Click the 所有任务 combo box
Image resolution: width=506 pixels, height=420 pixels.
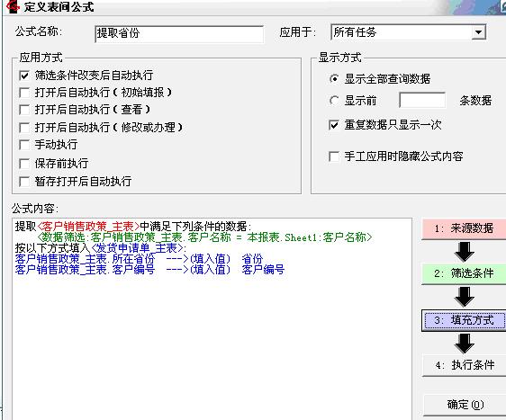coord(408,32)
